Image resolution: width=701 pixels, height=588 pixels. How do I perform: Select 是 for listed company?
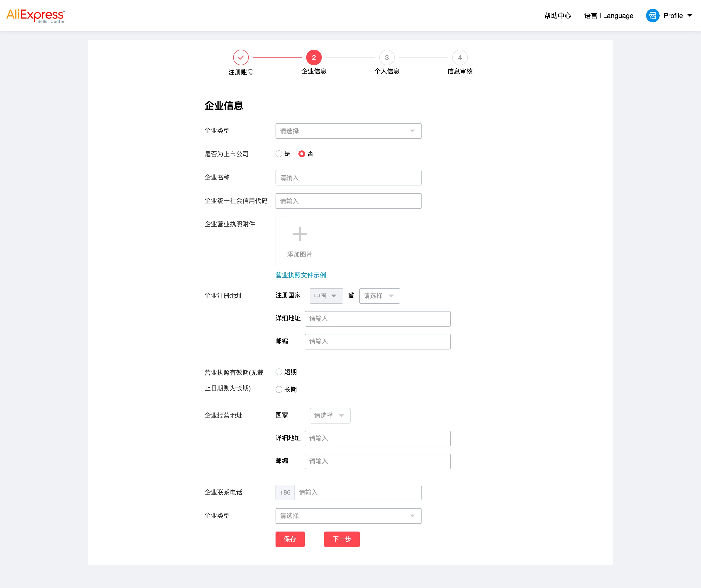point(279,154)
